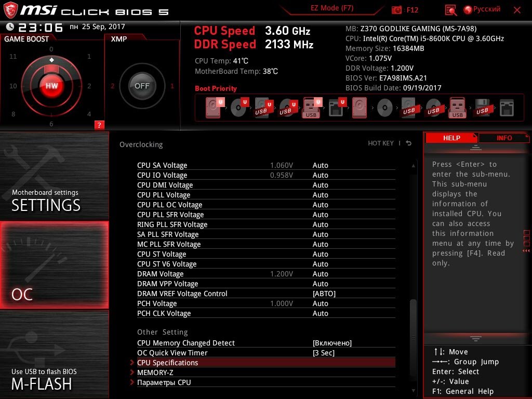Select the RING PLL SFR Voltage row
The width and height of the screenshot is (532, 399).
(266, 224)
